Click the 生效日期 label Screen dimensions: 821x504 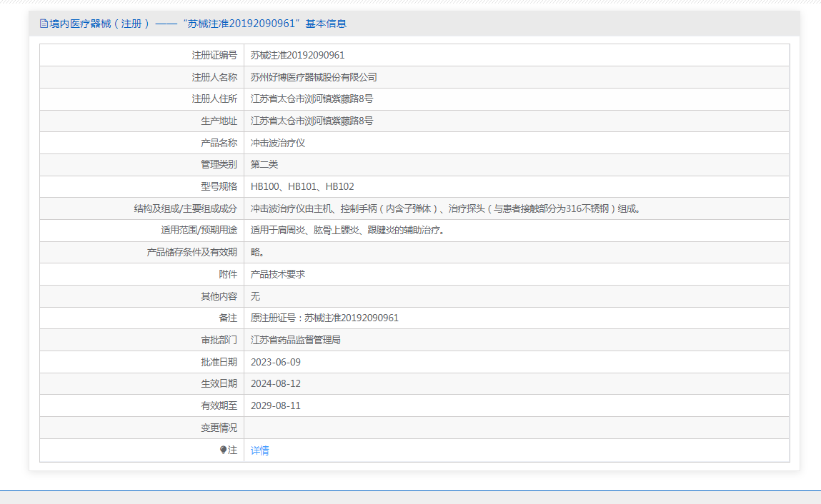coord(219,383)
